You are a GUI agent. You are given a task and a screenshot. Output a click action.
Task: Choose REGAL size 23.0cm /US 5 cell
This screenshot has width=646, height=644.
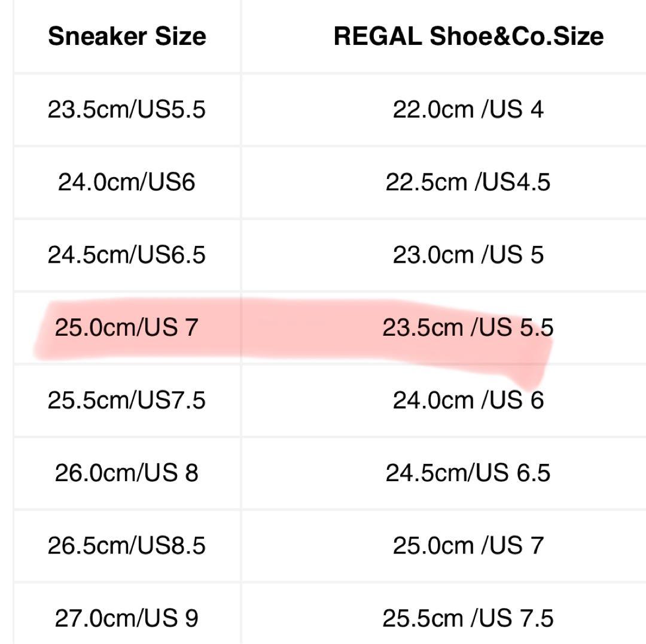pyautogui.click(x=468, y=255)
